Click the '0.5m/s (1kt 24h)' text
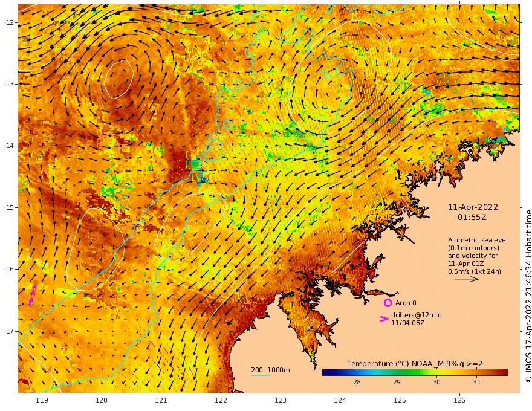 coord(475,271)
